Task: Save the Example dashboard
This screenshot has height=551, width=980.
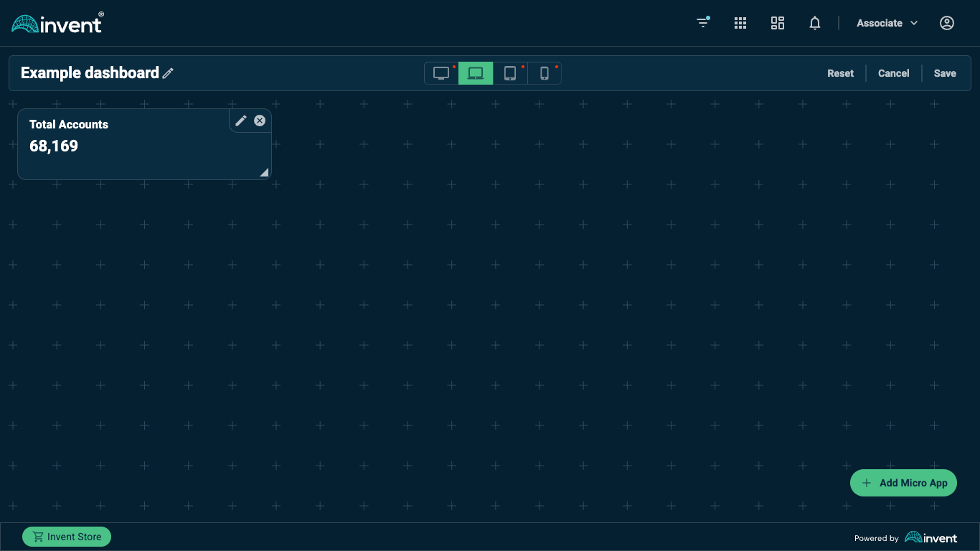Action: coord(945,72)
